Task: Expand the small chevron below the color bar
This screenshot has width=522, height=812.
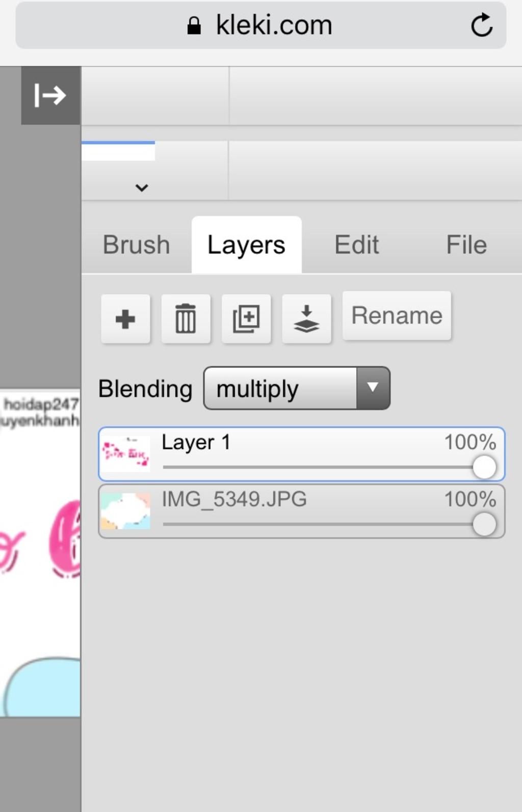Action: (142, 187)
